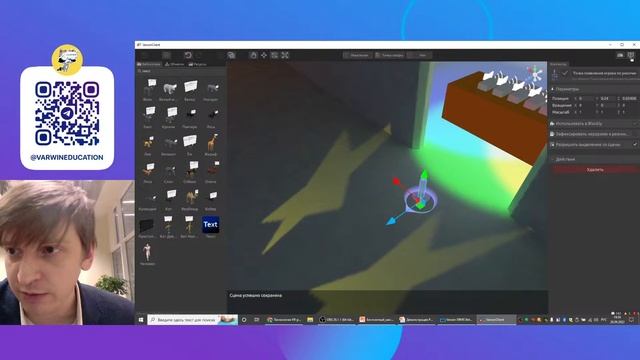Click the undo arrow in the toolbar

tap(188, 55)
